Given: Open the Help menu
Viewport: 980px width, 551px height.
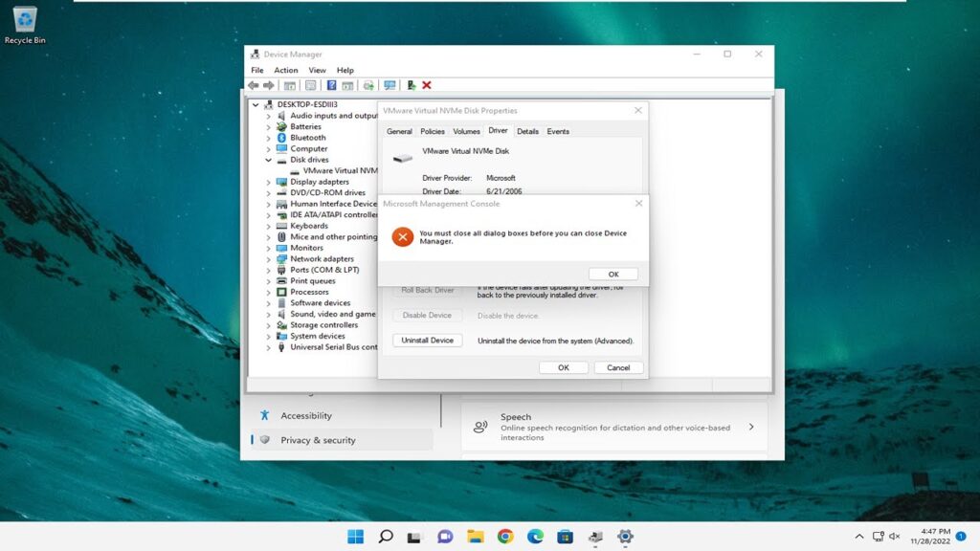Looking at the screenshot, I should pos(345,70).
